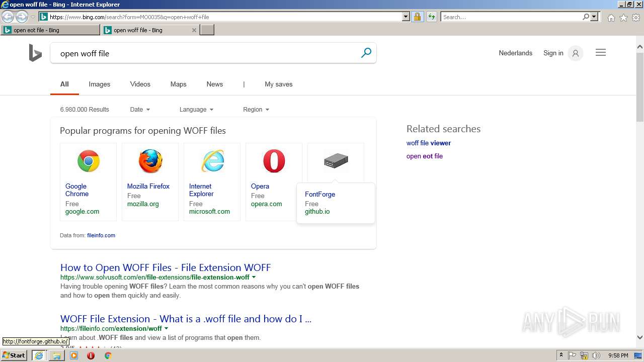Screen dimensions: 644x362
Task: Click the Windows Start button
Action: (14, 355)
